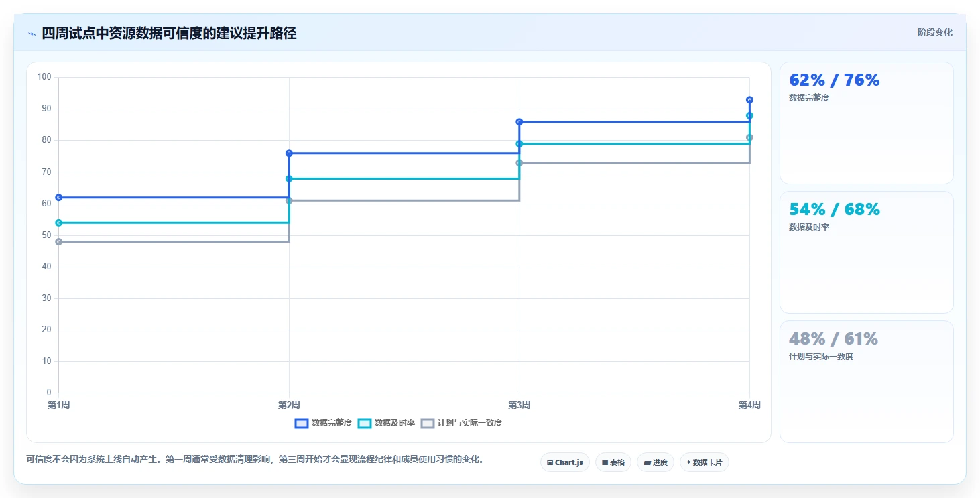Click the 第4周 x-axis label
Image resolution: width=980 pixels, height=498 pixels.
[x=749, y=405]
